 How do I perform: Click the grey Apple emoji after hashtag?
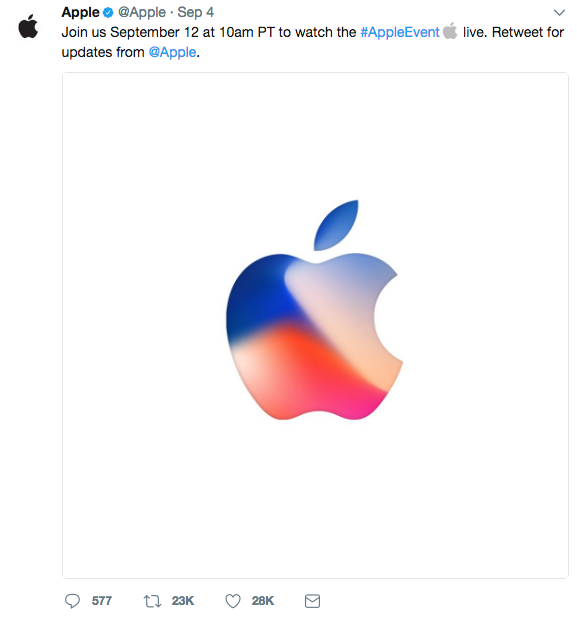coord(450,31)
